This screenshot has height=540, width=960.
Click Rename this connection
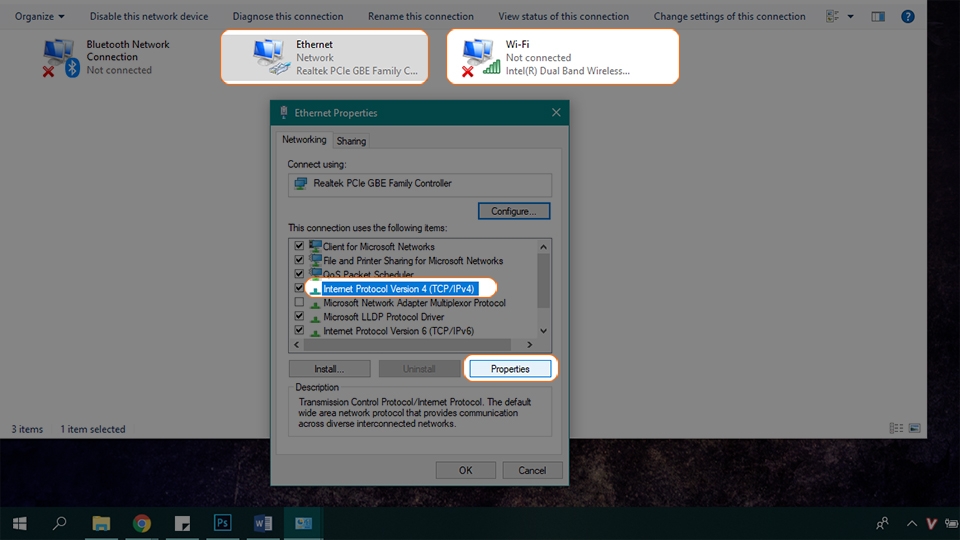[421, 17]
